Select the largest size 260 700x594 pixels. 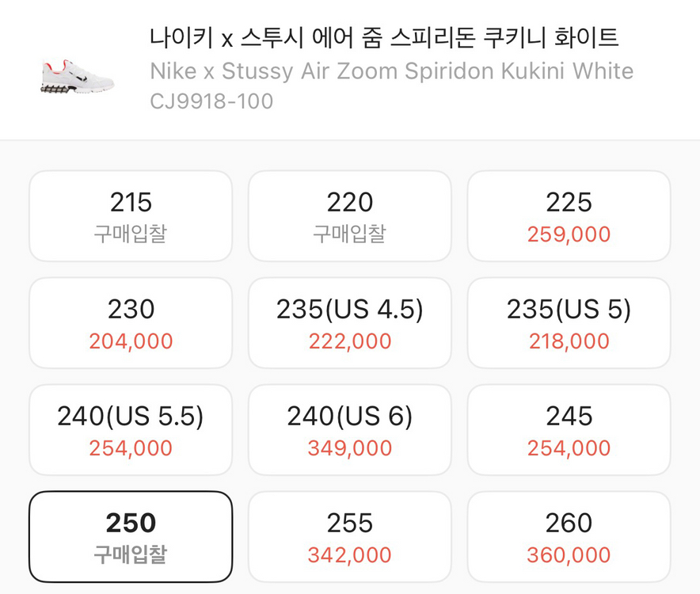[569, 536]
